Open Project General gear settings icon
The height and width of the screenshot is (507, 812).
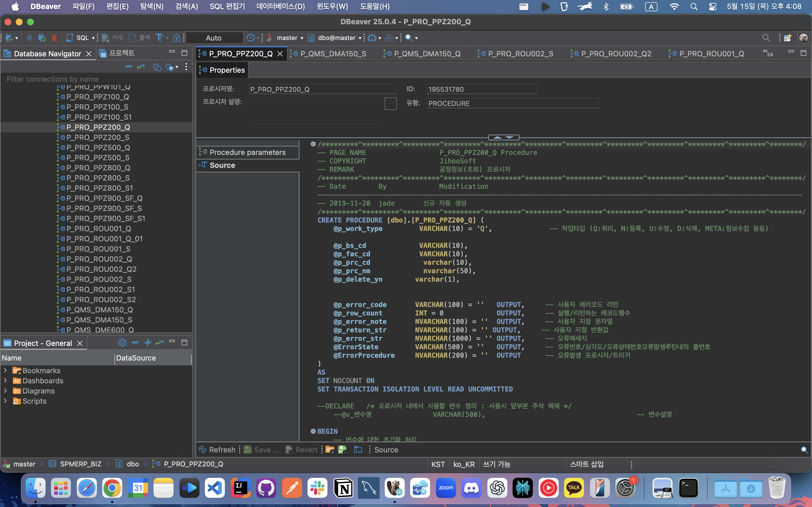122,343
